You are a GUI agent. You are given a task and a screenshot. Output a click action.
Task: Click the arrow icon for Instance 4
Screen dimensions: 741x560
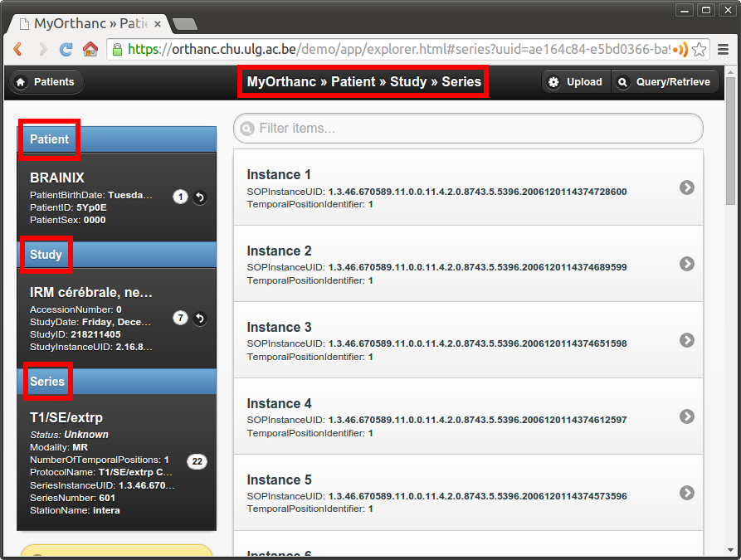click(x=687, y=416)
